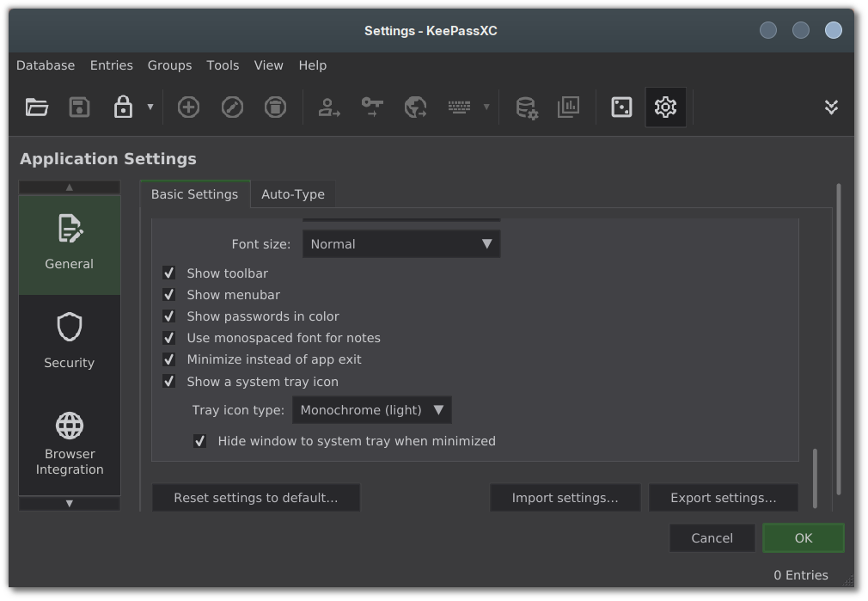Disable Hide window to system tray when minimized

[200, 441]
